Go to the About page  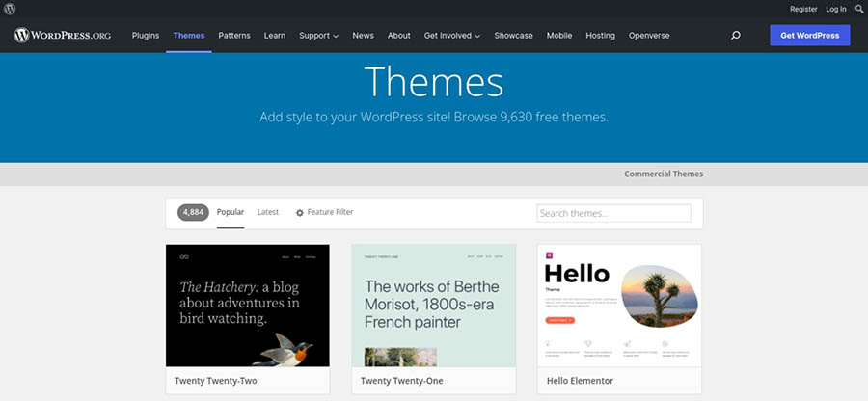(399, 36)
